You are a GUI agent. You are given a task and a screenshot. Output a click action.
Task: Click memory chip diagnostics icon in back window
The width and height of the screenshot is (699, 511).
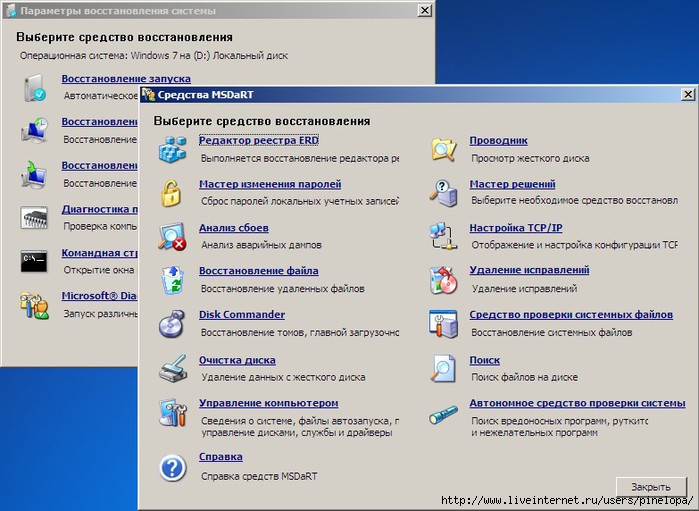(x=34, y=218)
